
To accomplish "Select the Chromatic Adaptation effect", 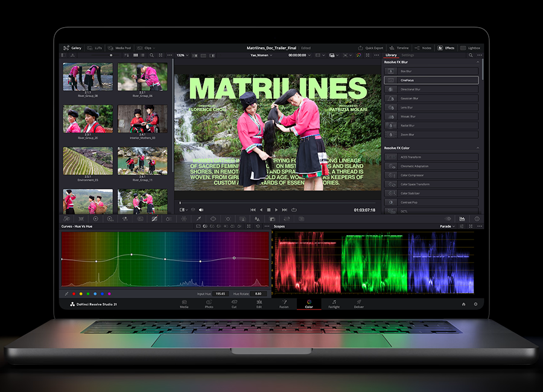I will pyautogui.click(x=431, y=166).
